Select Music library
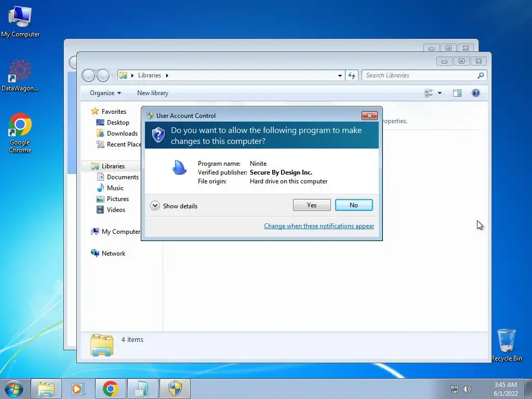Image resolution: width=532 pixels, height=399 pixels. click(x=115, y=188)
